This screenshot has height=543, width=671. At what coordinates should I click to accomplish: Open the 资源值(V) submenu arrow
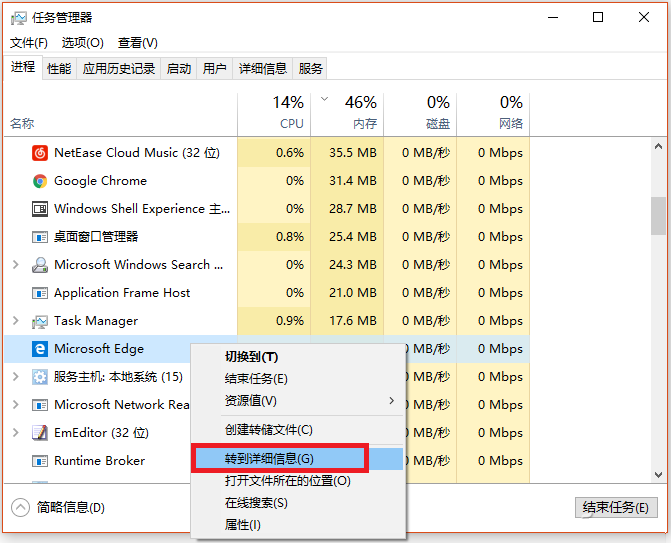click(392, 401)
